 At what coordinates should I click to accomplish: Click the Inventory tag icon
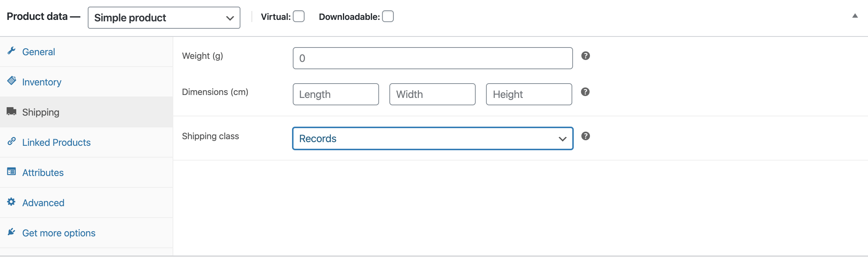click(x=11, y=81)
